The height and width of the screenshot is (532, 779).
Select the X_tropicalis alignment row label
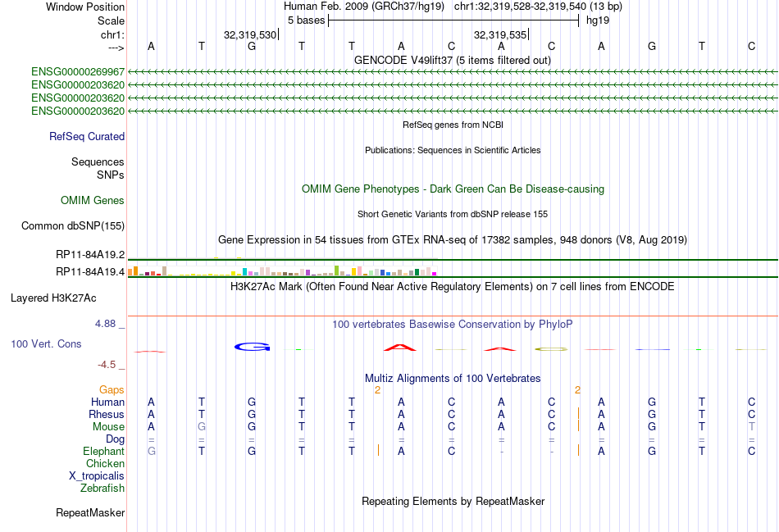point(97,476)
